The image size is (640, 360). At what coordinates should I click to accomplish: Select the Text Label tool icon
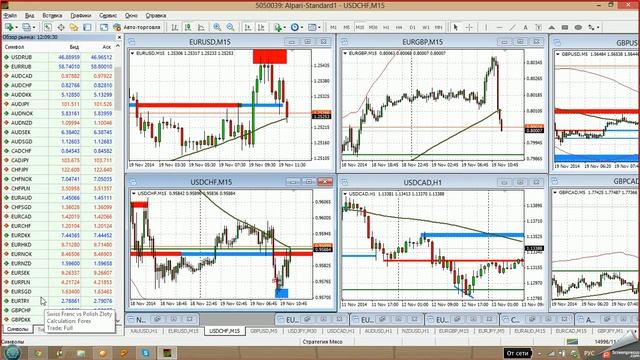tap(538, 27)
